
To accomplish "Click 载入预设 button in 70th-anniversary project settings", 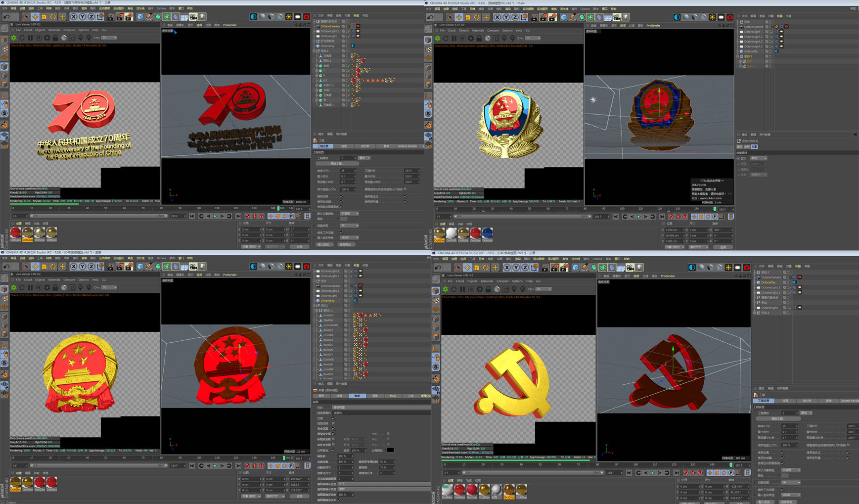I will [323, 244].
